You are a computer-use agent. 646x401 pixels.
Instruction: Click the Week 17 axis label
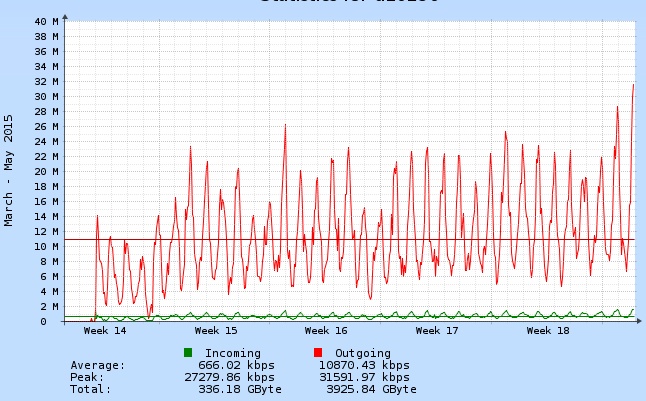tap(437, 330)
